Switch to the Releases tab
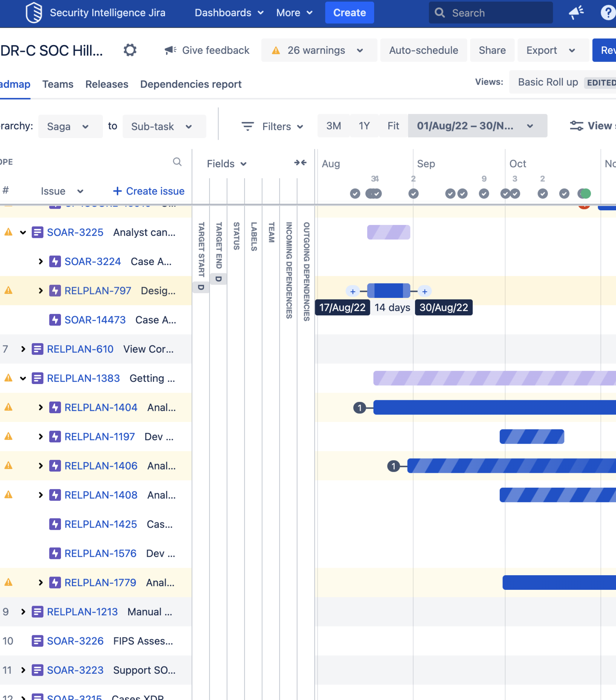Image resolution: width=616 pixels, height=700 pixels. [x=107, y=84]
